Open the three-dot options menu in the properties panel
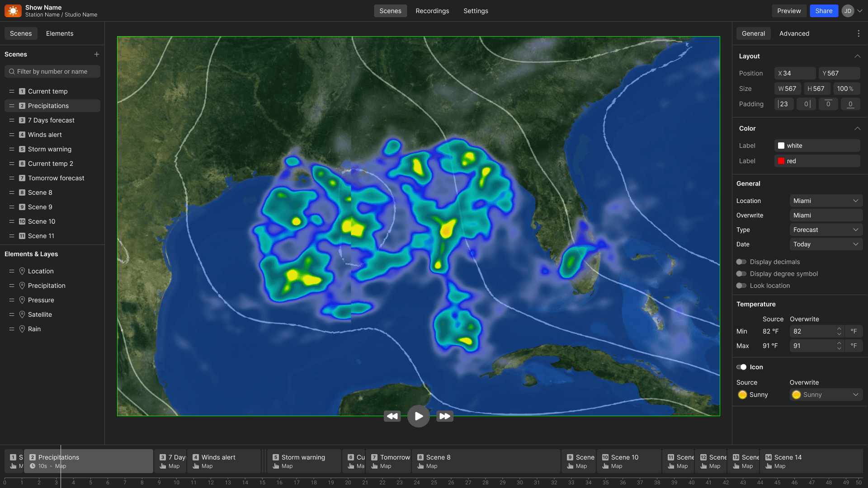Image resolution: width=868 pixels, height=488 pixels. click(859, 33)
